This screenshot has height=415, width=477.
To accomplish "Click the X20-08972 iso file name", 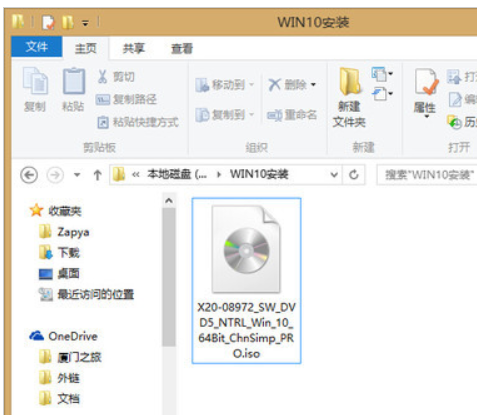I will click(x=247, y=330).
